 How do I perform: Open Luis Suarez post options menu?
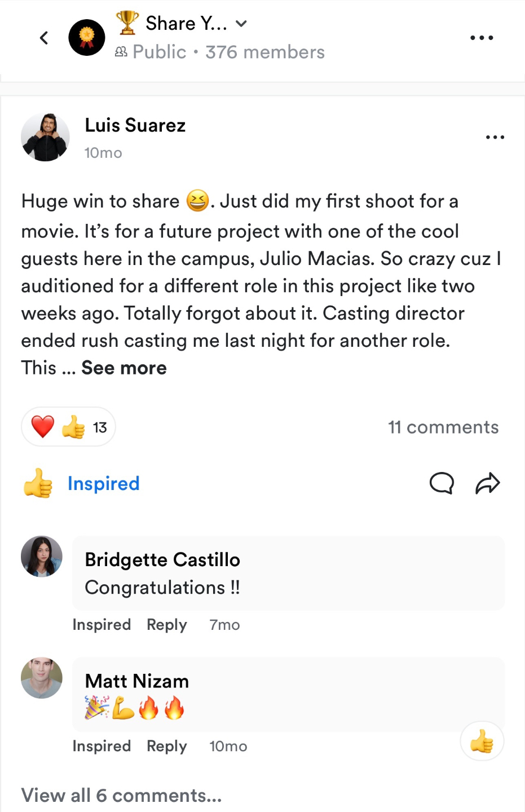[x=495, y=137]
